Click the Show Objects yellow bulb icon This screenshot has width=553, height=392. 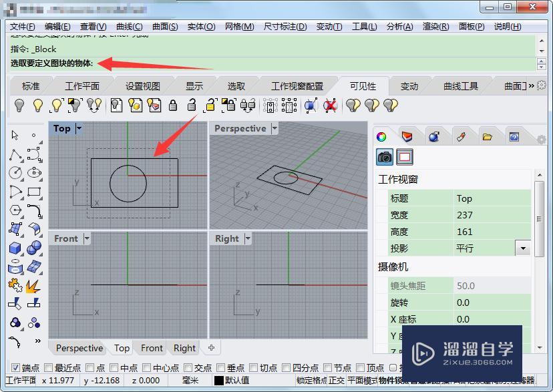[38, 106]
